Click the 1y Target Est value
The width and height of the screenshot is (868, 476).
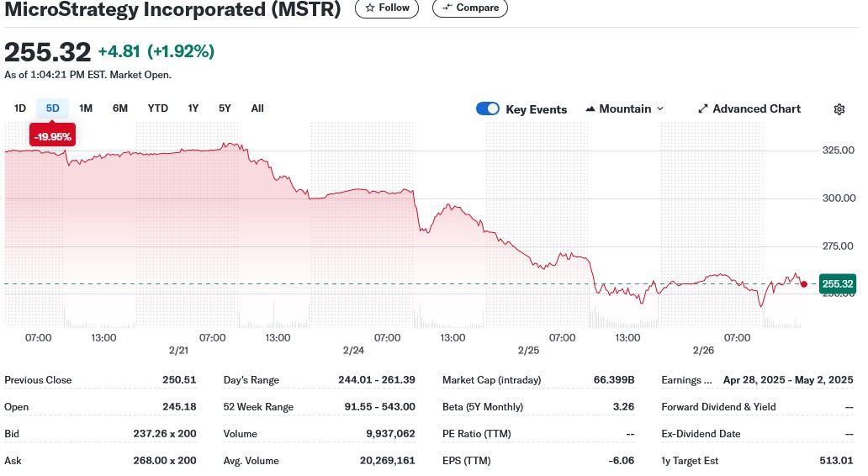pyautogui.click(x=836, y=461)
